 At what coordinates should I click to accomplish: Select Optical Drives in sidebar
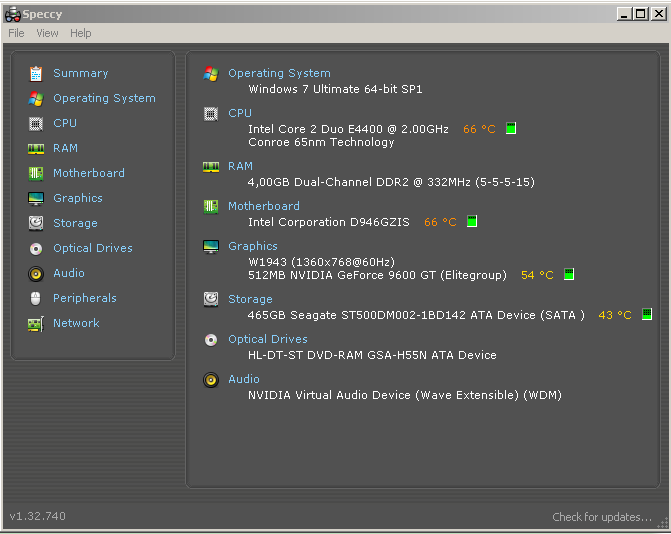[x=93, y=248]
